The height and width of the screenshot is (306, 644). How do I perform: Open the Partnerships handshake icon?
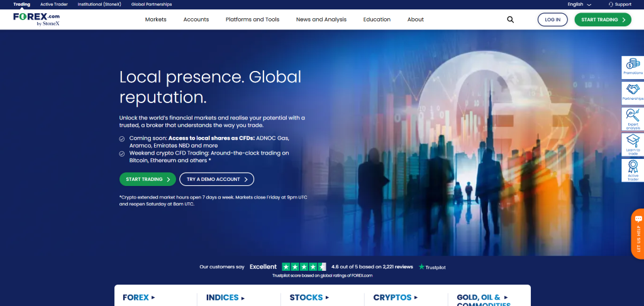633,93
